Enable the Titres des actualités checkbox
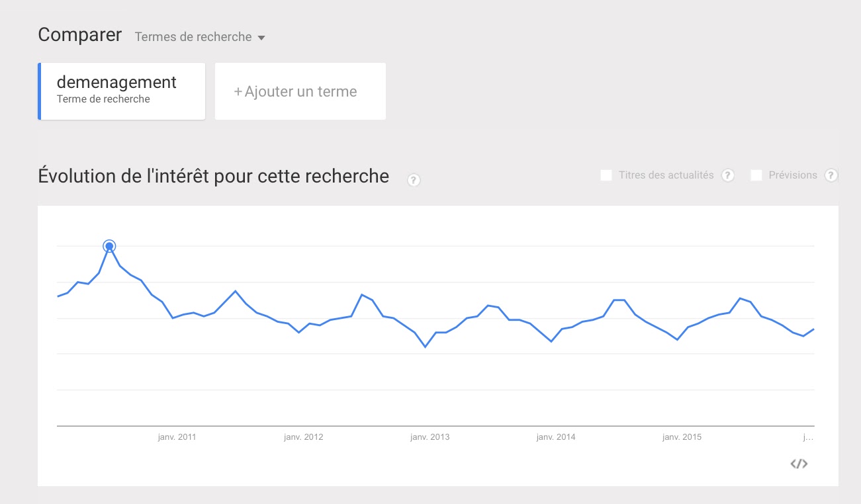The image size is (861, 504). click(606, 175)
